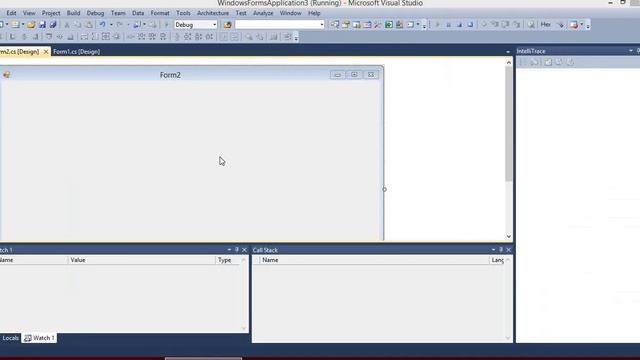This screenshot has width=640, height=360.
Task: Toggle Hex display button
Action: click(546, 25)
